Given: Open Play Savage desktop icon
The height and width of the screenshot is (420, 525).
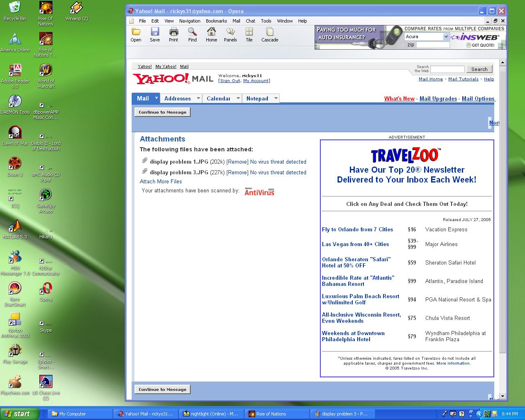Looking at the screenshot, I should pos(15,354).
